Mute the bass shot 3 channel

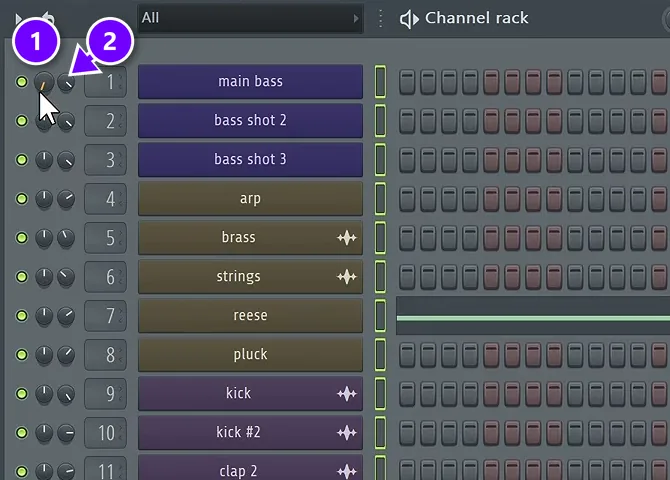[x=21, y=159]
